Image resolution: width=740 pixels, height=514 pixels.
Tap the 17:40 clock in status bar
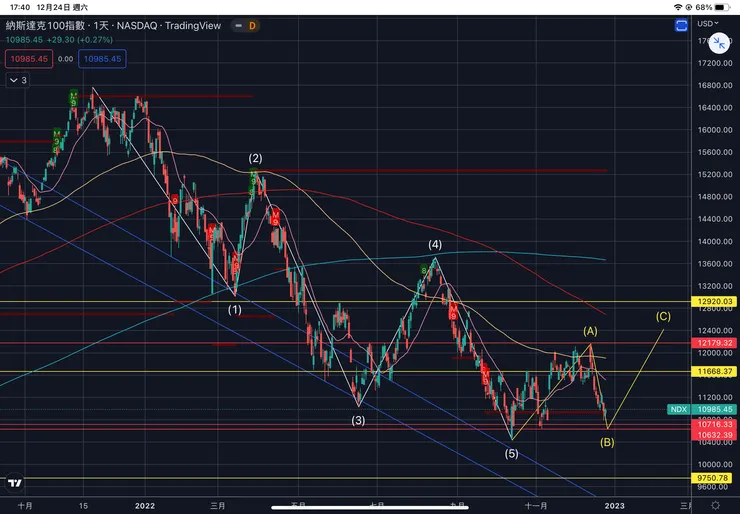[20, 7]
